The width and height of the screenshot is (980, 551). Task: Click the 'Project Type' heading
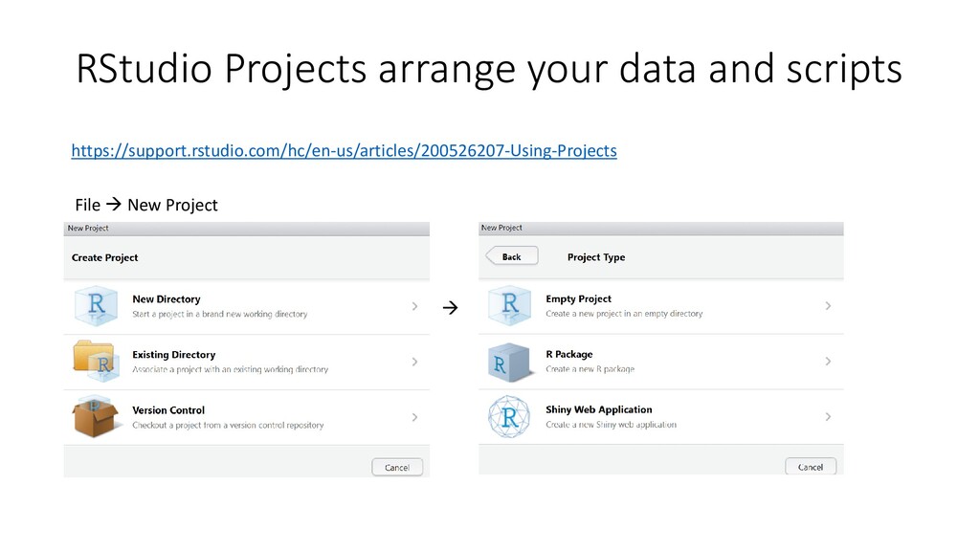[x=595, y=257]
